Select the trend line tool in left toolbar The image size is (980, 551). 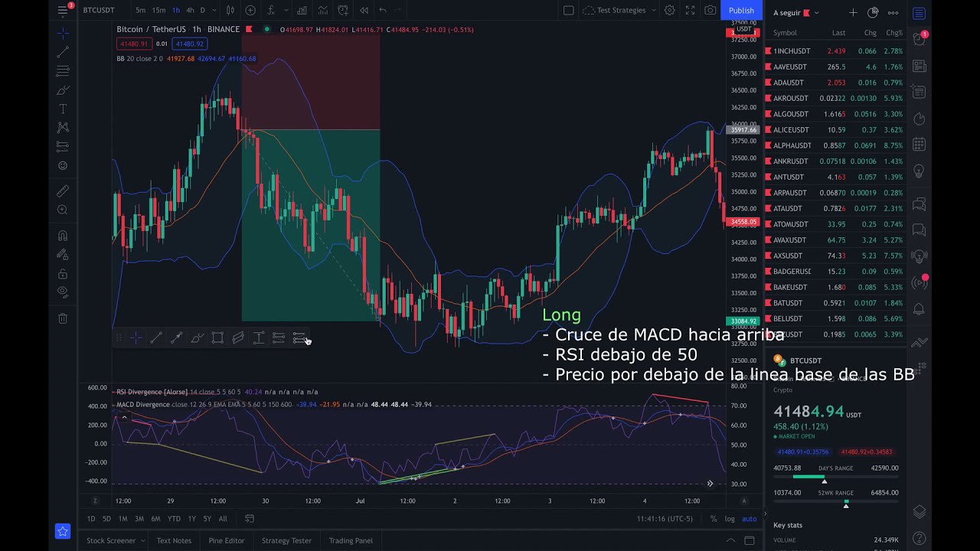63,52
